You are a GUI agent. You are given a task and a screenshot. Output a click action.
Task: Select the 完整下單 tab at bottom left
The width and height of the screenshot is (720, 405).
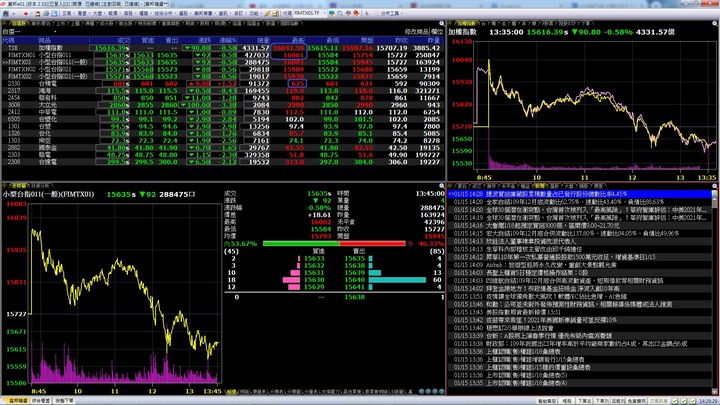coord(64,401)
